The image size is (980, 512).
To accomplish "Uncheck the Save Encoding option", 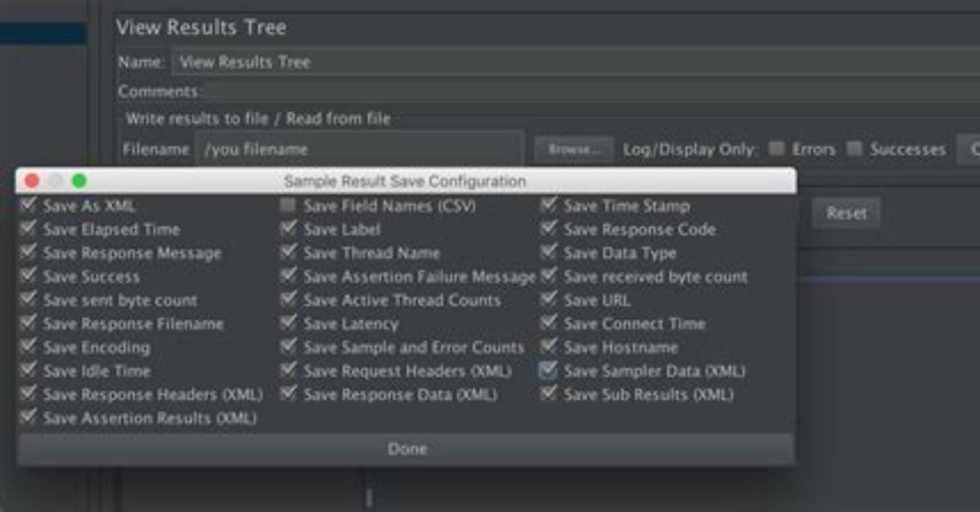I will [x=29, y=347].
